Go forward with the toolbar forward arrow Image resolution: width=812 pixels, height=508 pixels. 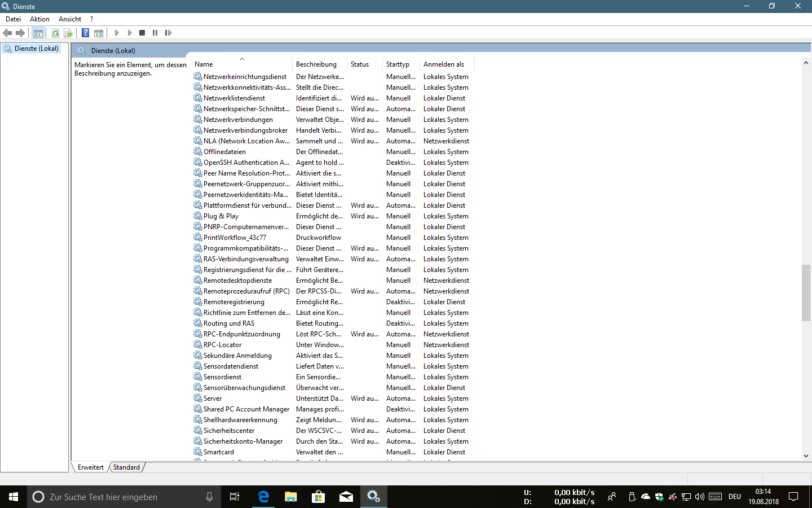tap(20, 33)
